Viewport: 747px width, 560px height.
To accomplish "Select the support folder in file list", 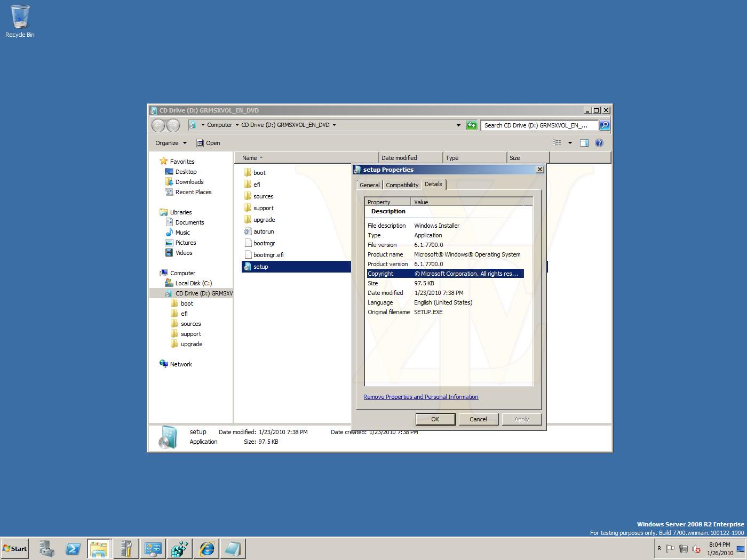I will pos(258,208).
